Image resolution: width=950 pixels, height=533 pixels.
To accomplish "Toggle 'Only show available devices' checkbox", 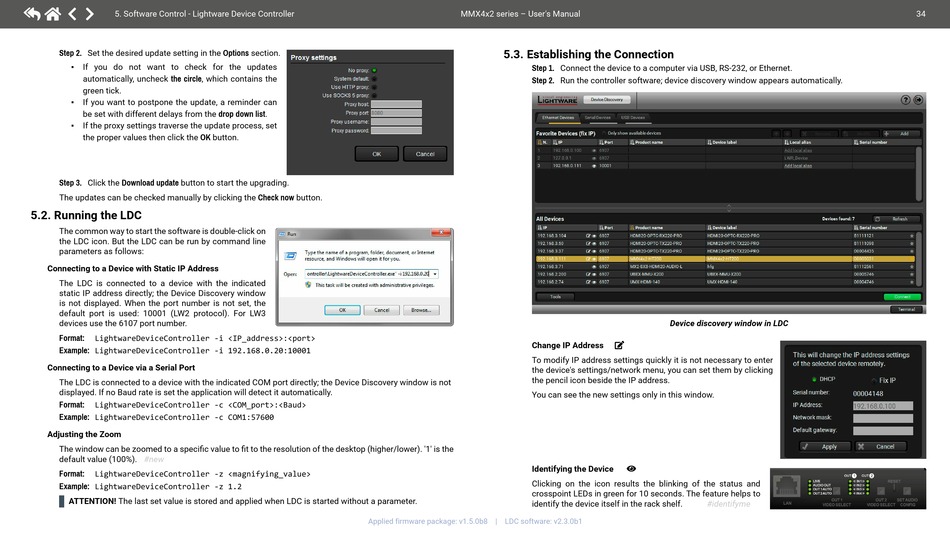I will pos(604,133).
